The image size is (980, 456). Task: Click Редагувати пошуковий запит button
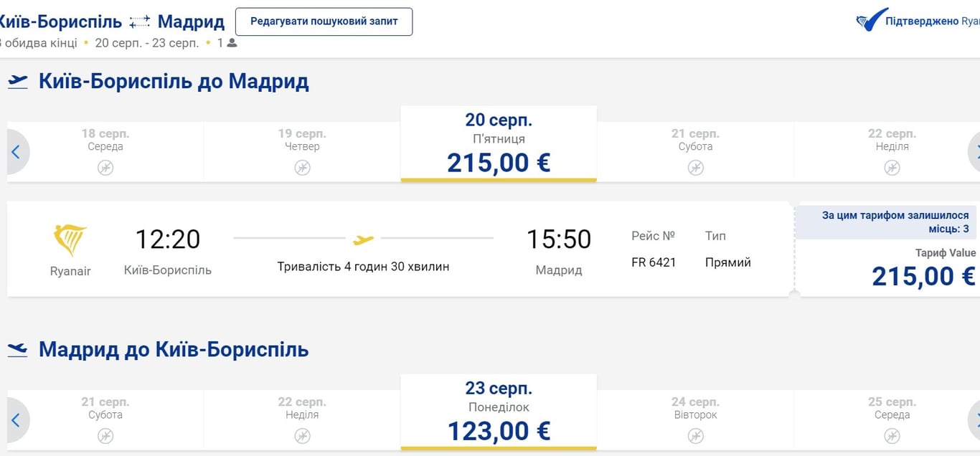click(x=324, y=22)
